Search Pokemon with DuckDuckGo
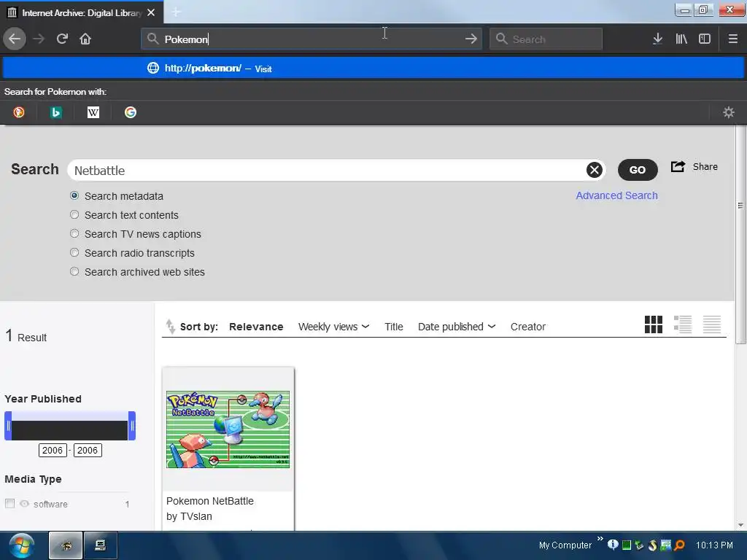Image resolution: width=747 pixels, height=560 pixels. pos(18,112)
